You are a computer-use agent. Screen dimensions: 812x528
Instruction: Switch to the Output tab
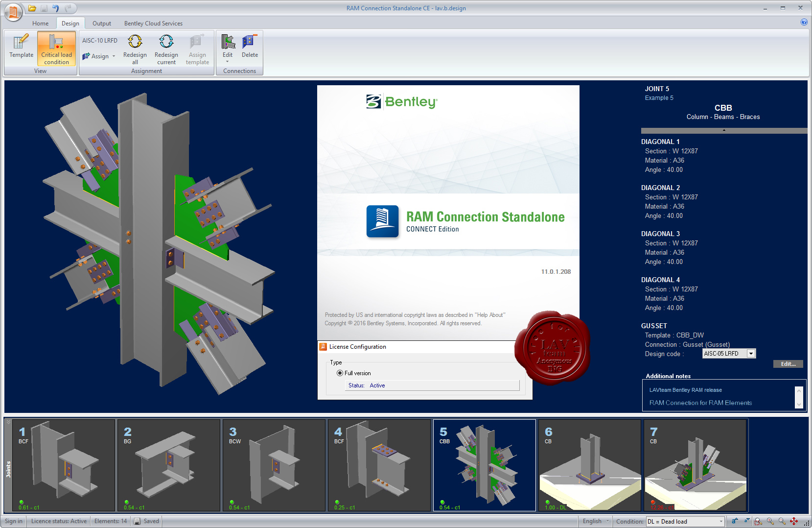point(102,24)
